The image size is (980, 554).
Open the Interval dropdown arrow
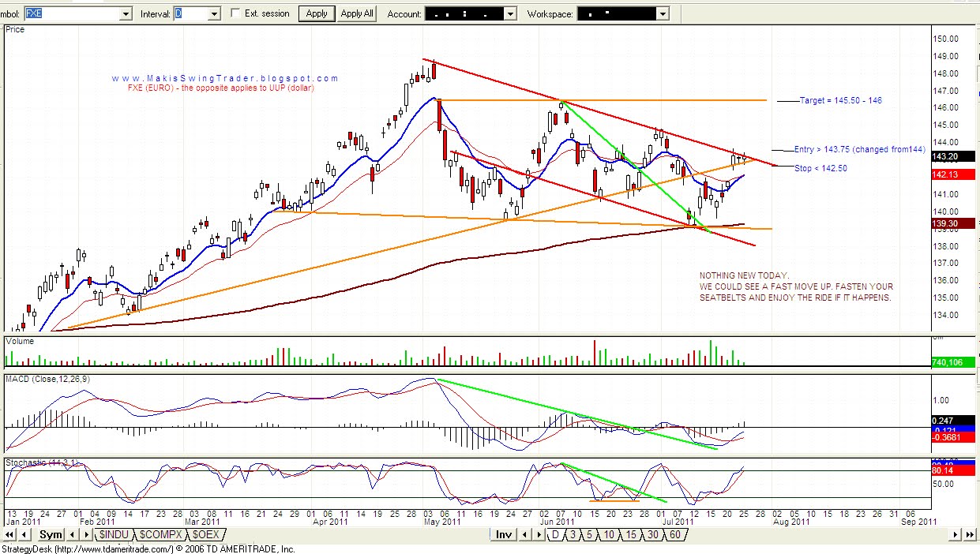click(214, 14)
